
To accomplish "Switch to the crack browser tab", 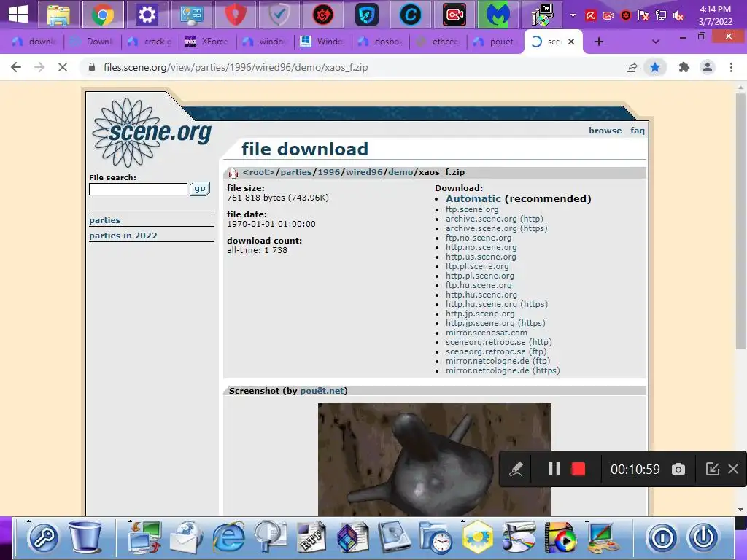I will [150, 42].
